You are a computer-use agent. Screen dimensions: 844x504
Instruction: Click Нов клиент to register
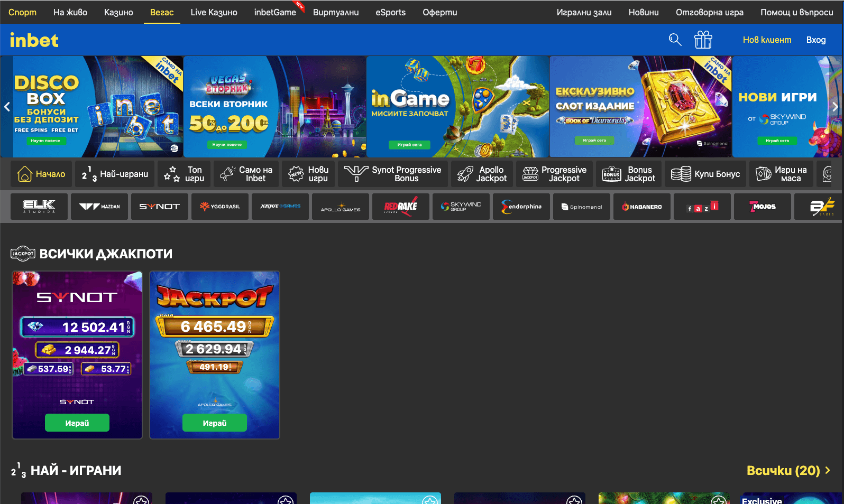click(767, 40)
